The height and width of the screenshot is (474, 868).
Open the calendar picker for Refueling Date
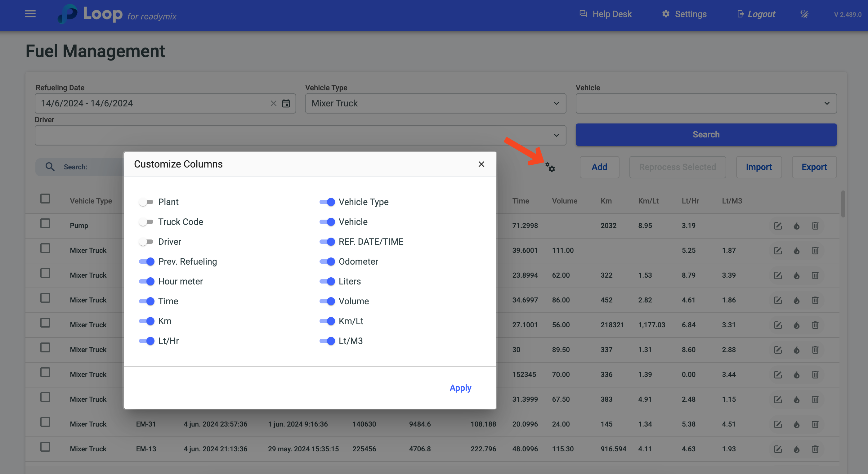286,103
